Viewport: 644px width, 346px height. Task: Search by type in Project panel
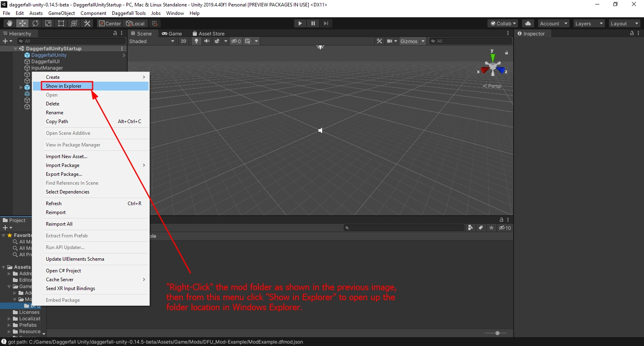click(x=470, y=228)
